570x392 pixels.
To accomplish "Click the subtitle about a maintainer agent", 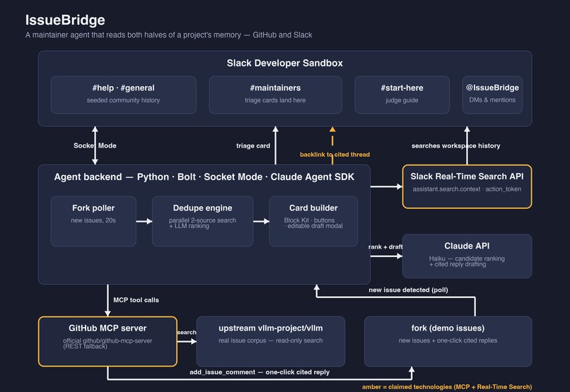I will pyautogui.click(x=169, y=35).
